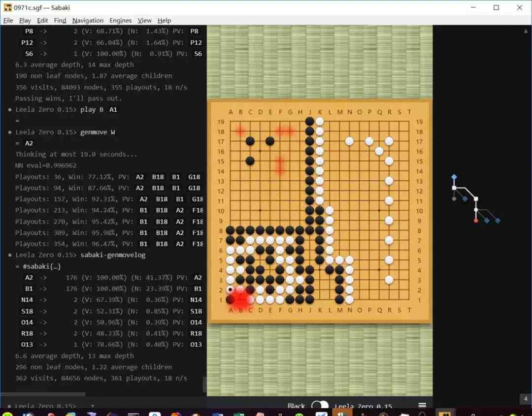Click the Black player label in bottom bar
The image size is (532, 416).
coord(296,406)
